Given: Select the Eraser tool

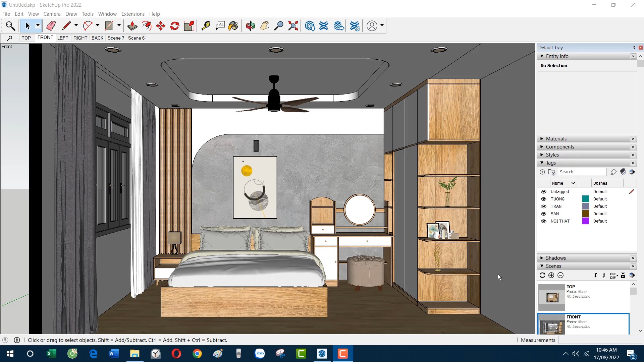Looking at the screenshot, I should [51, 26].
